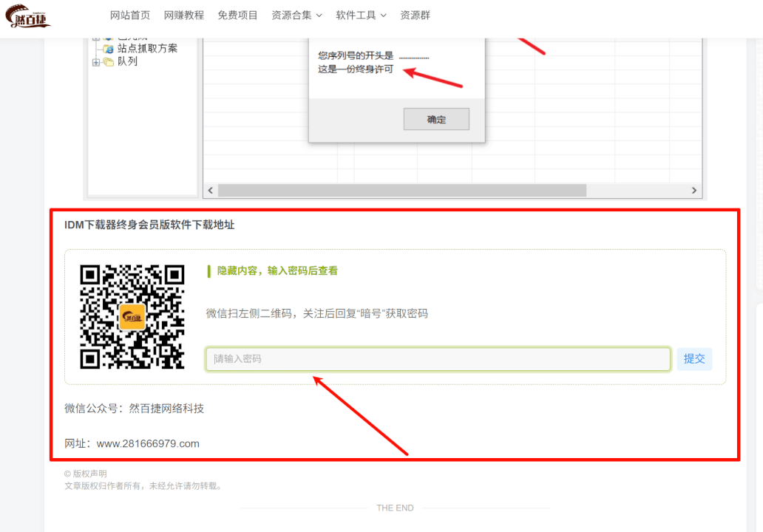Screen dimensions: 763x532
Task: Select the IE icon beside 站点抓取方案
Action: click(107, 48)
